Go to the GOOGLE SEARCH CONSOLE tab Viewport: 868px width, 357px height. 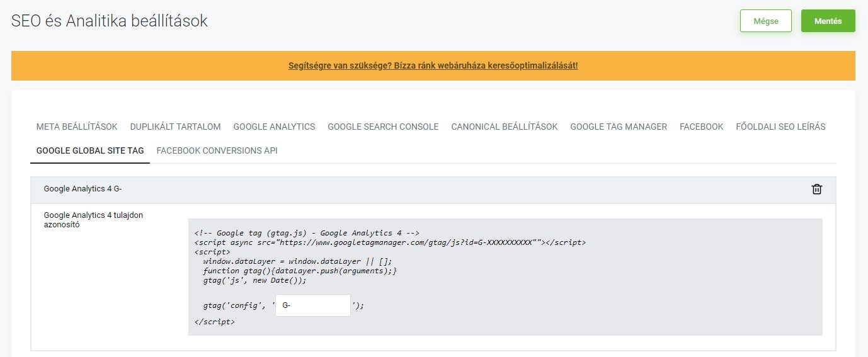[x=383, y=127]
